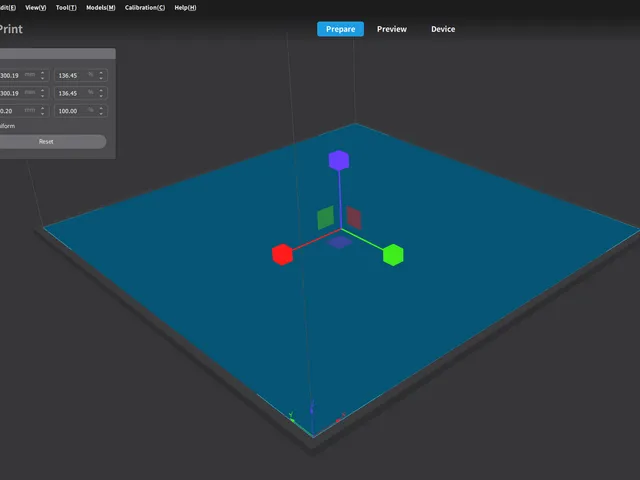Screen dimensions: 640x480
Task: Increase second-row 300.19 mm with up arrow
Action: 42,90
